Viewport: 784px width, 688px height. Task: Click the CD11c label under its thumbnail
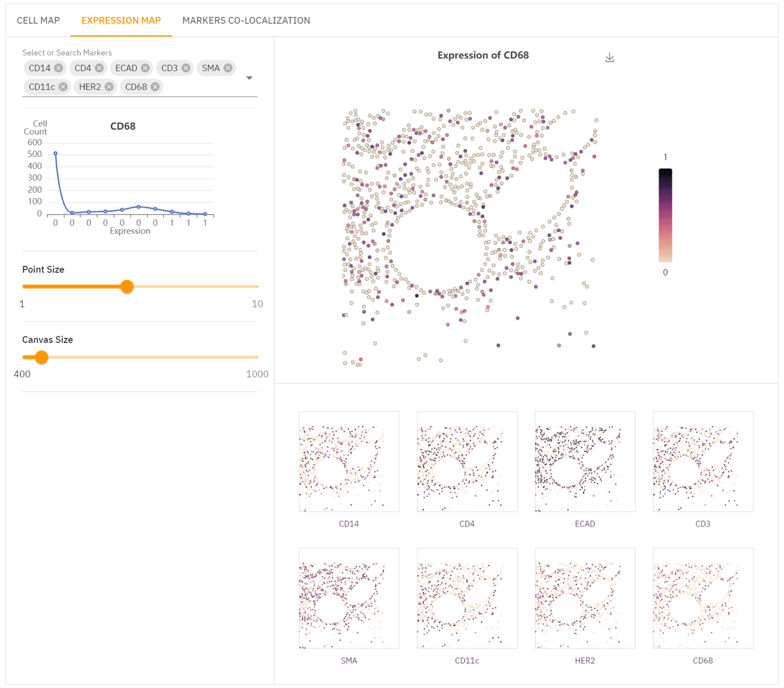(x=467, y=661)
